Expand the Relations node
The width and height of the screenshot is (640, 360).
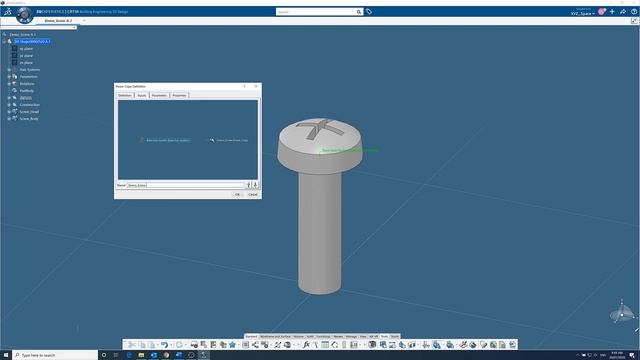pyautogui.click(x=9, y=84)
